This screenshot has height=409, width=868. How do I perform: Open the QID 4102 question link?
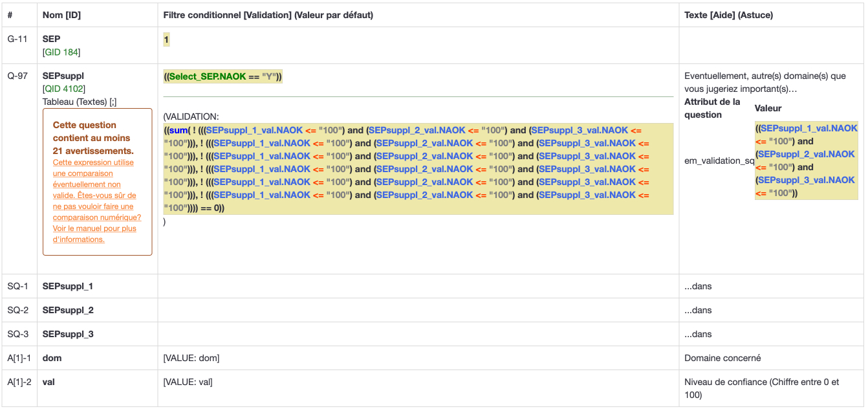click(63, 89)
